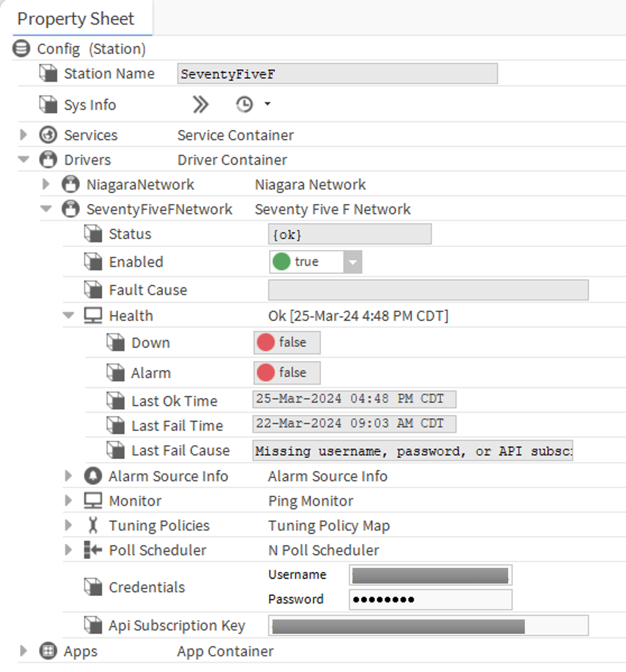The image size is (626, 672).
Task: Select the 'Service Container' text
Action: [236, 135]
